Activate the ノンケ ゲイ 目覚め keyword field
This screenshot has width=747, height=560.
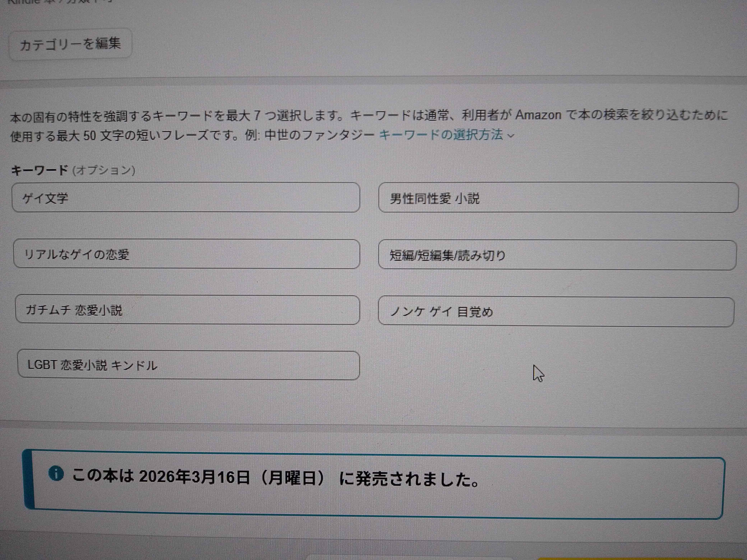(x=556, y=312)
